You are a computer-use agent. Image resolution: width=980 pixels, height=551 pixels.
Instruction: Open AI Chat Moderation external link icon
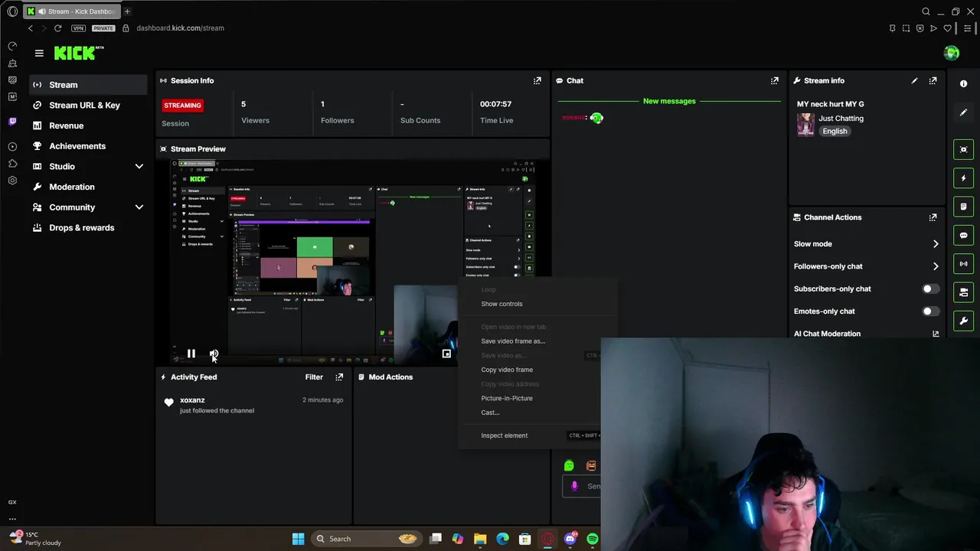coord(936,334)
